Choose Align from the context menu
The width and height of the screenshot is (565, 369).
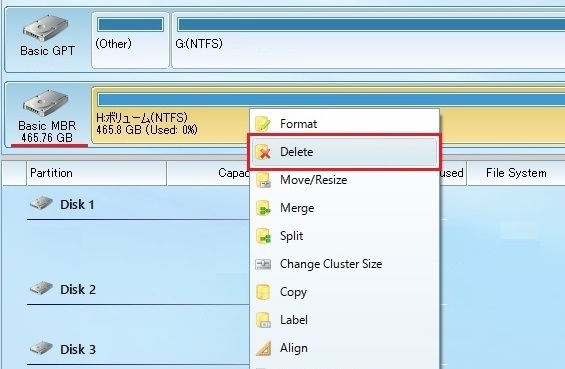[344, 348]
